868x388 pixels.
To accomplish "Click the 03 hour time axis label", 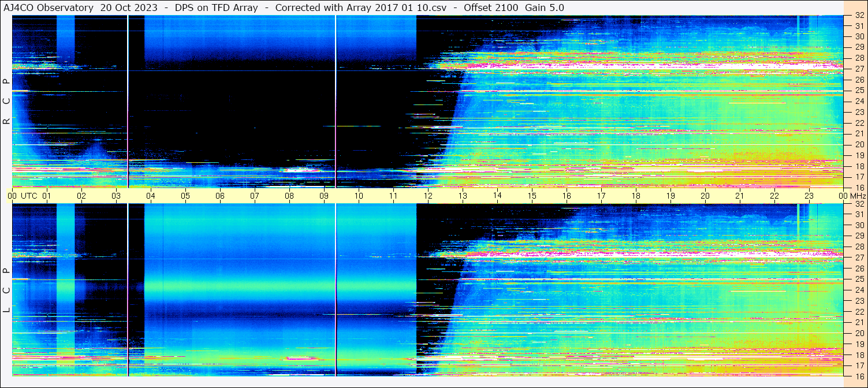I will click(116, 196).
